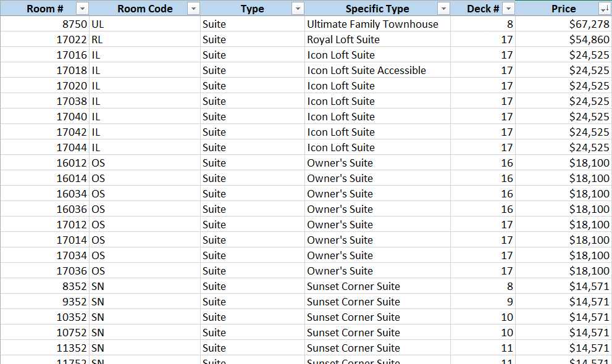The width and height of the screenshot is (612, 364).
Task: Click the Royal Loft Suite cell
Action: click(x=377, y=39)
